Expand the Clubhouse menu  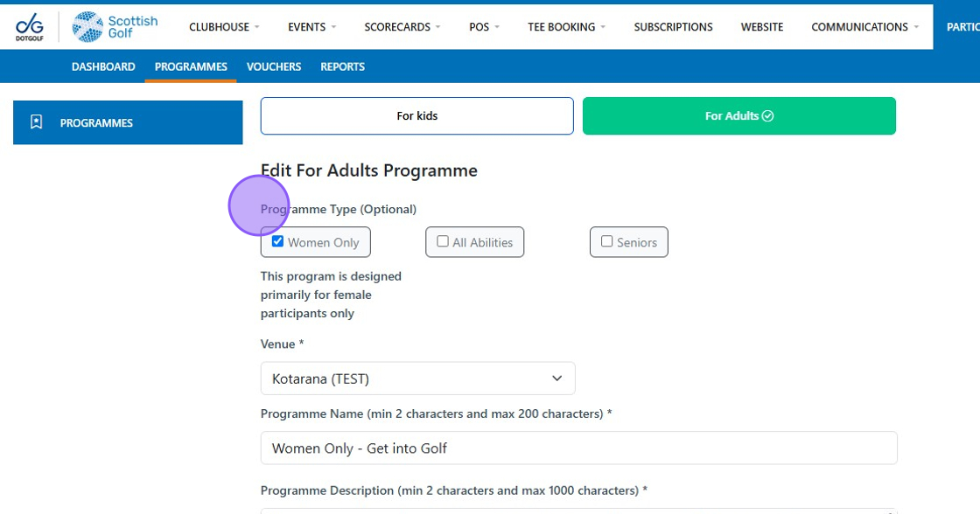(224, 27)
